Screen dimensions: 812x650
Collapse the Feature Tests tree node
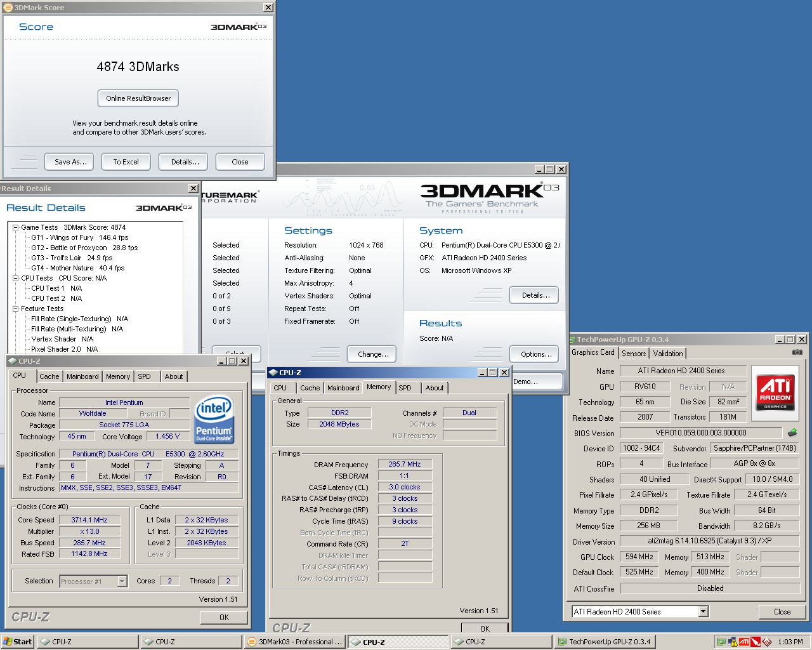point(16,308)
